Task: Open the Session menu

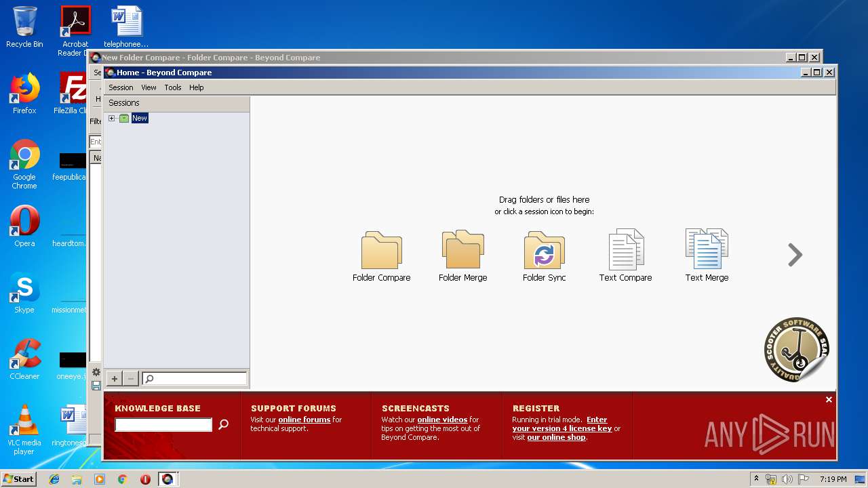Action: [x=121, y=87]
